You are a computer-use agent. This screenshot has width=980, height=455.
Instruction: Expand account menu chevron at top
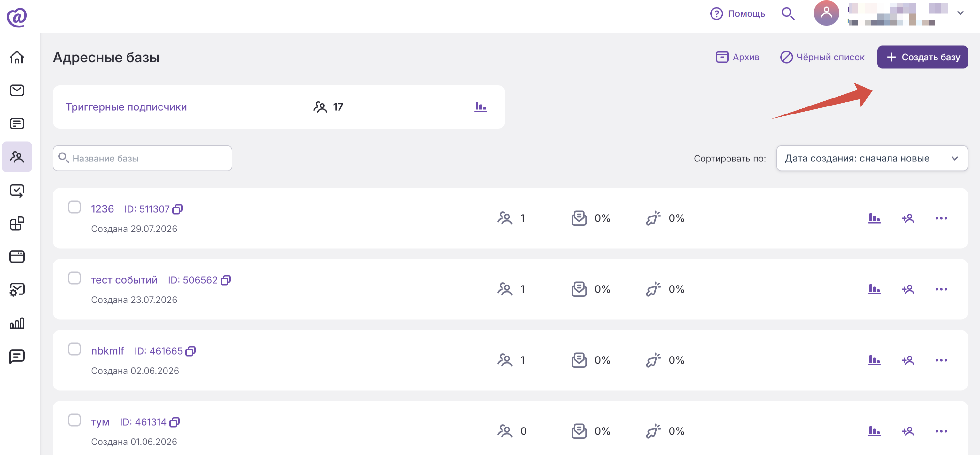point(960,13)
